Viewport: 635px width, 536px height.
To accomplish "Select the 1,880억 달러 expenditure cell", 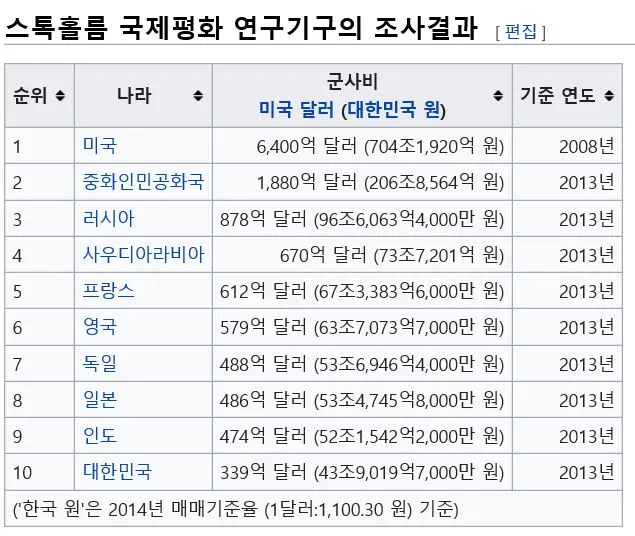I will tap(362, 182).
